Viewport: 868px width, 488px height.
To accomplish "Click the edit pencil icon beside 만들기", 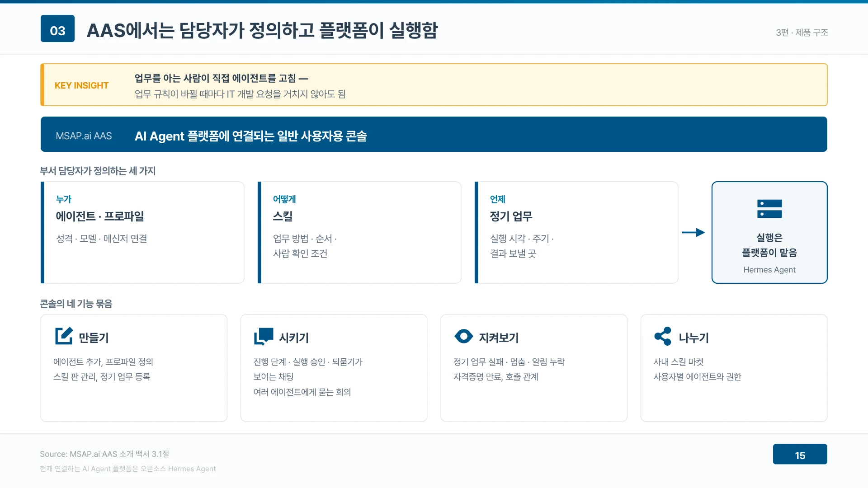I will click(x=64, y=336).
